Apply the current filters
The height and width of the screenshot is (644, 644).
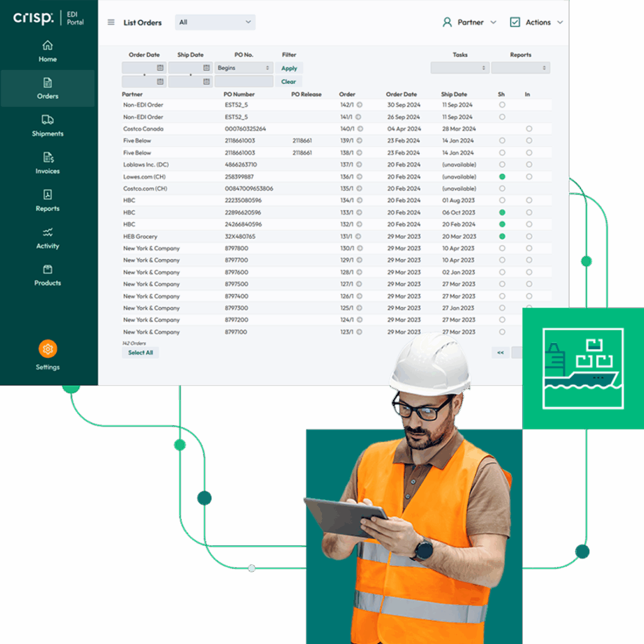pyautogui.click(x=289, y=67)
